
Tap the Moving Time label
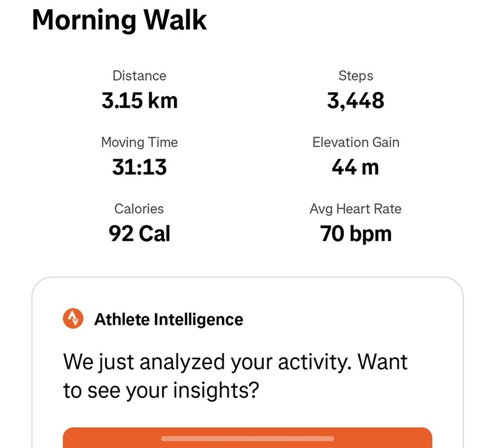139,142
